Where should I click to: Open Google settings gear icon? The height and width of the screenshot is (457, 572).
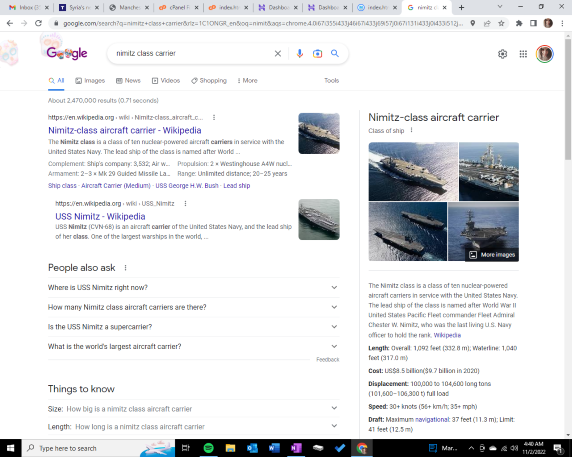tap(502, 54)
